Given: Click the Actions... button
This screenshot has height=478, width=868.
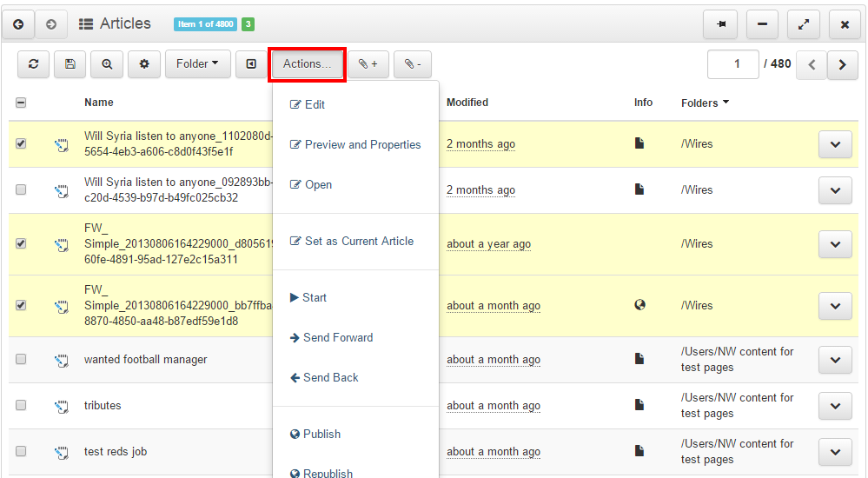Looking at the screenshot, I should 308,64.
